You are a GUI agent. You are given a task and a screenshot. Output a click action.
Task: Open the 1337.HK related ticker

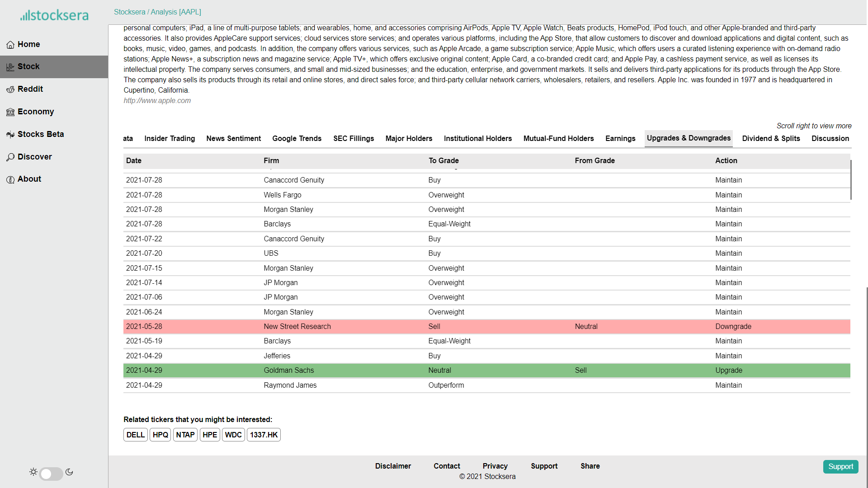click(264, 435)
